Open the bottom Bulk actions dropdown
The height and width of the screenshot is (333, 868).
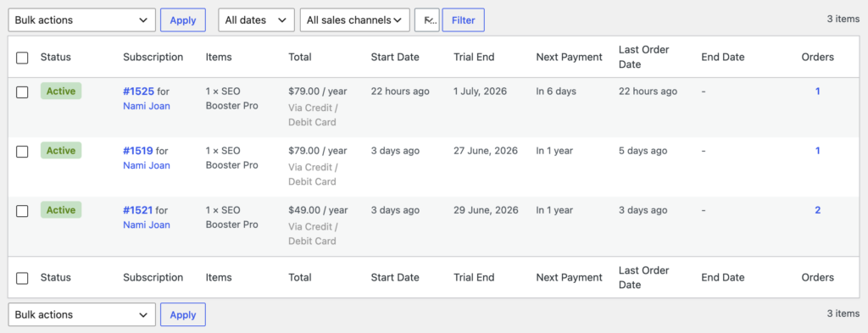point(82,314)
